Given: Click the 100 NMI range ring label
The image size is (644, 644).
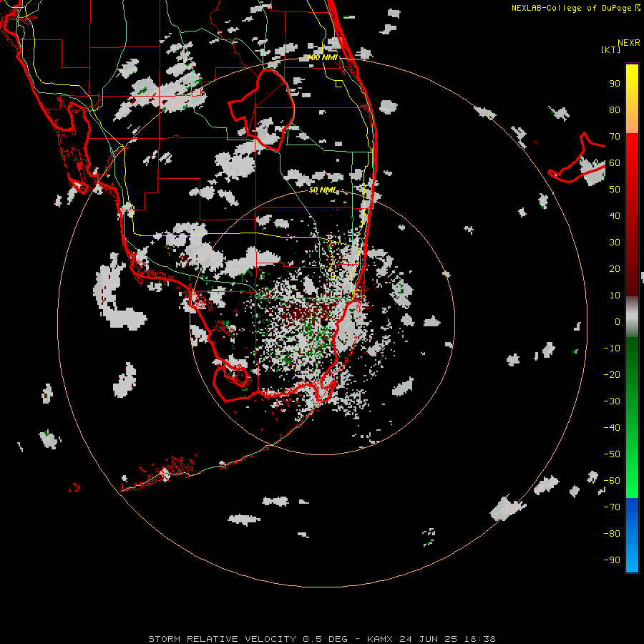Looking at the screenshot, I should 323,57.
